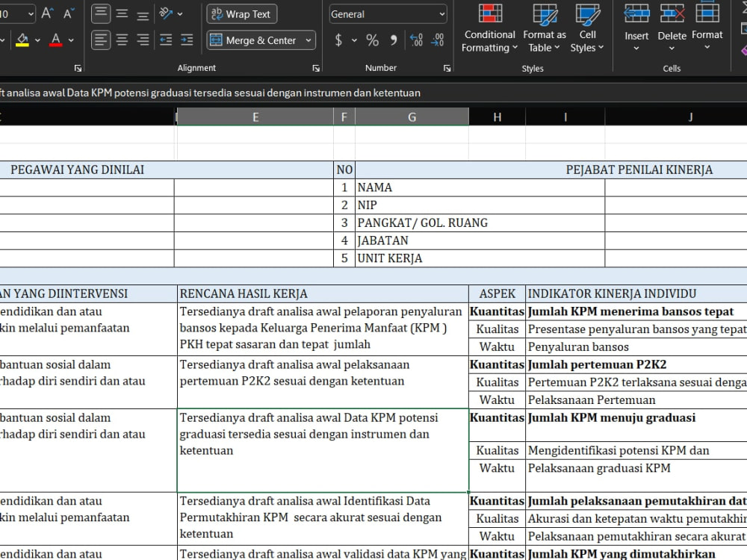Align text left
Viewport: 747px width, 560px height.
(x=101, y=40)
